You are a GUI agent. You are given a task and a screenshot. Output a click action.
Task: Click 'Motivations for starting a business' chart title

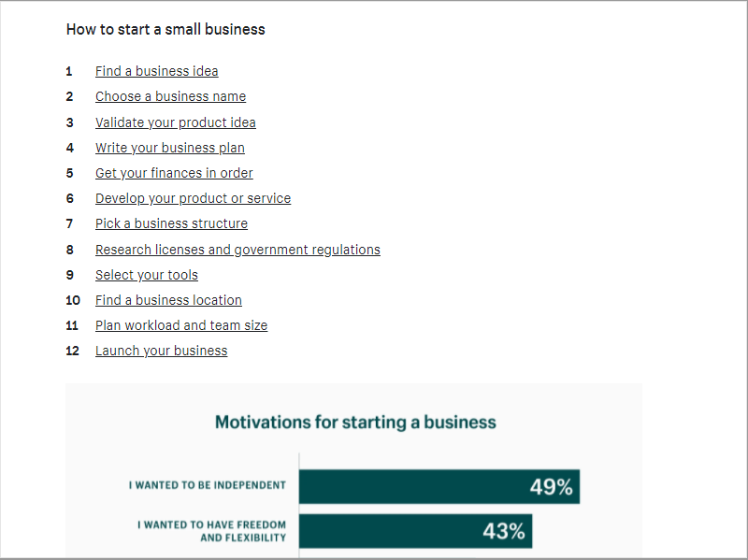[x=355, y=423]
